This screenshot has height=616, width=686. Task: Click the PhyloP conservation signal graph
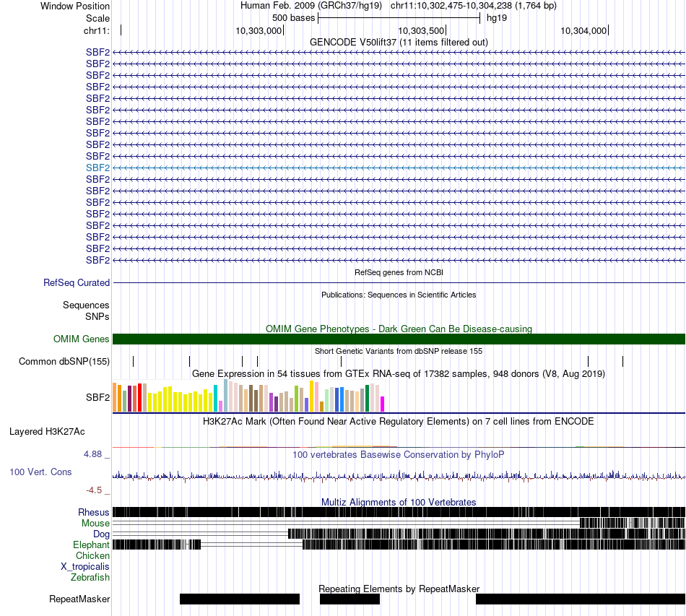399,476
